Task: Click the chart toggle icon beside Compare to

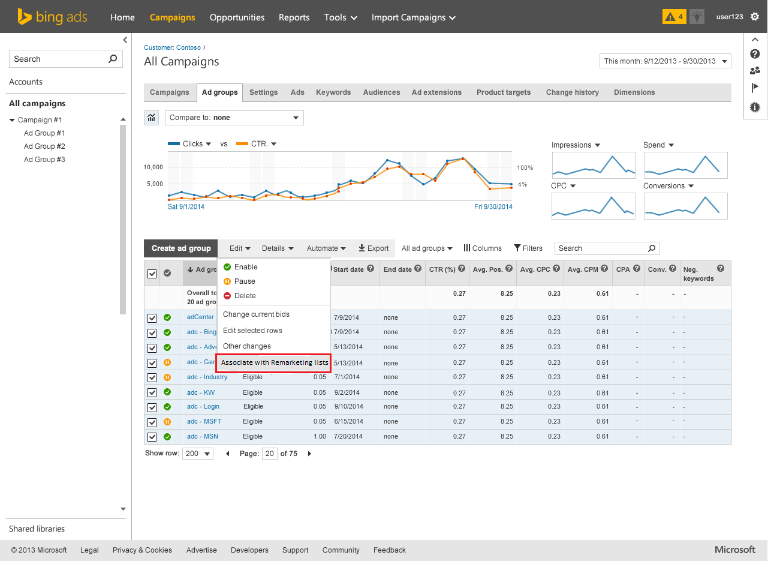Action: pyautogui.click(x=152, y=118)
